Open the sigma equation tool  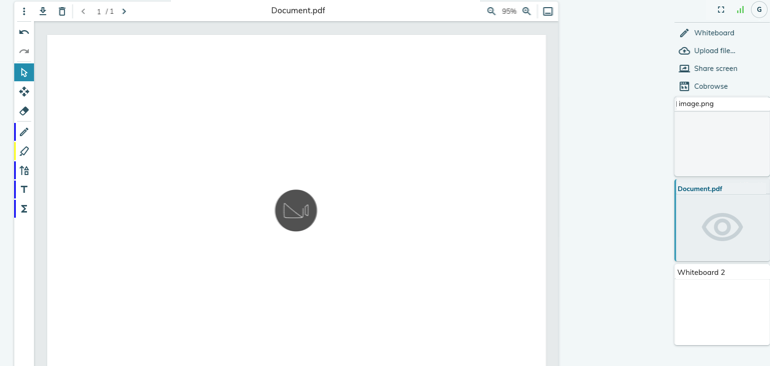coord(24,209)
